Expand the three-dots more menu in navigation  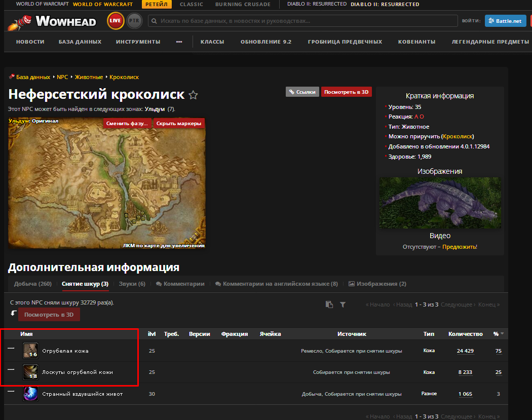(179, 42)
